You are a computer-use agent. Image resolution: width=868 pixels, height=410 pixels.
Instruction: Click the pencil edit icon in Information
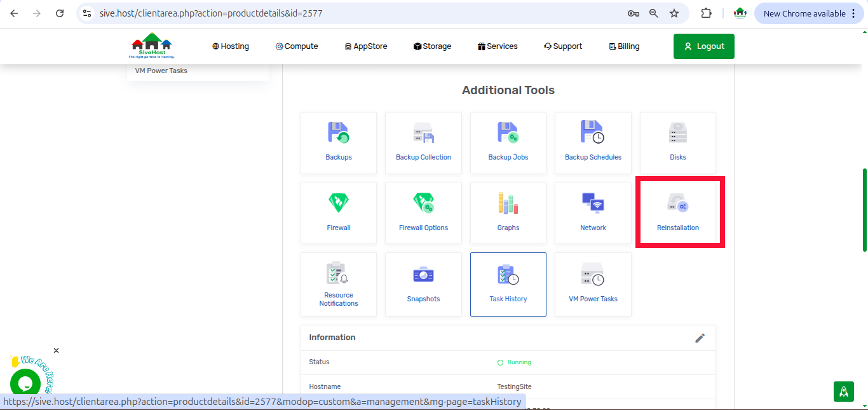(x=700, y=338)
